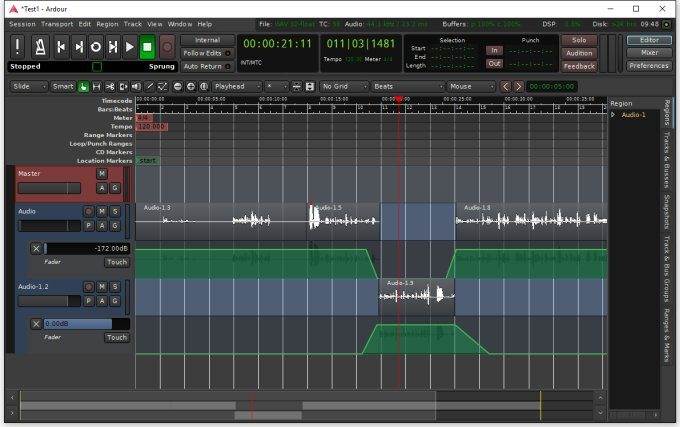Click the Mixer button
The width and height of the screenshot is (680, 427).
(649, 53)
